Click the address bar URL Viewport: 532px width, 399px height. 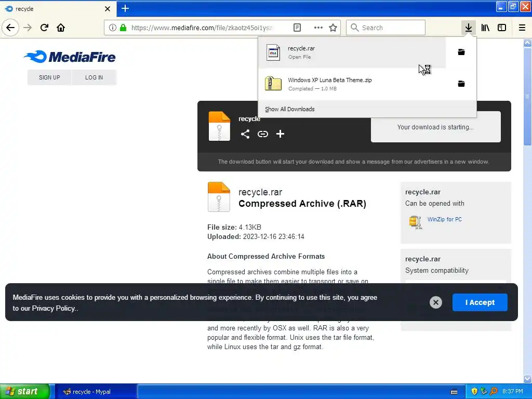point(202,28)
